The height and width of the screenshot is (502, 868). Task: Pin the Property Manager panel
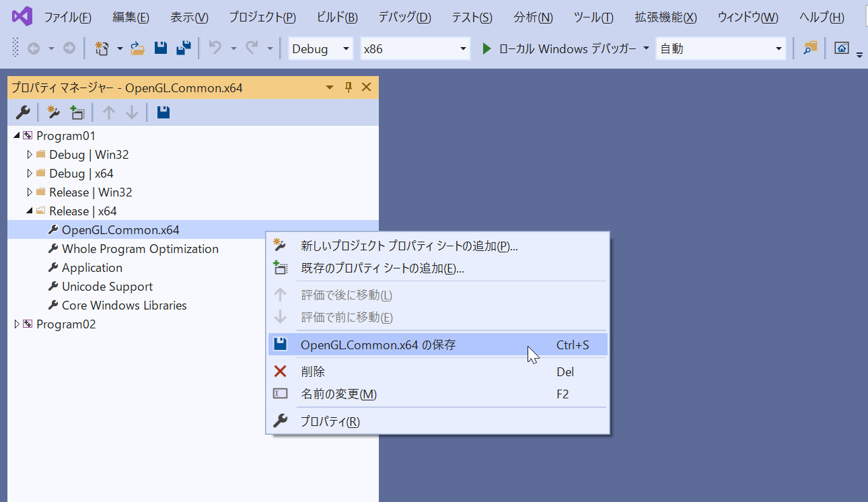[x=349, y=87]
